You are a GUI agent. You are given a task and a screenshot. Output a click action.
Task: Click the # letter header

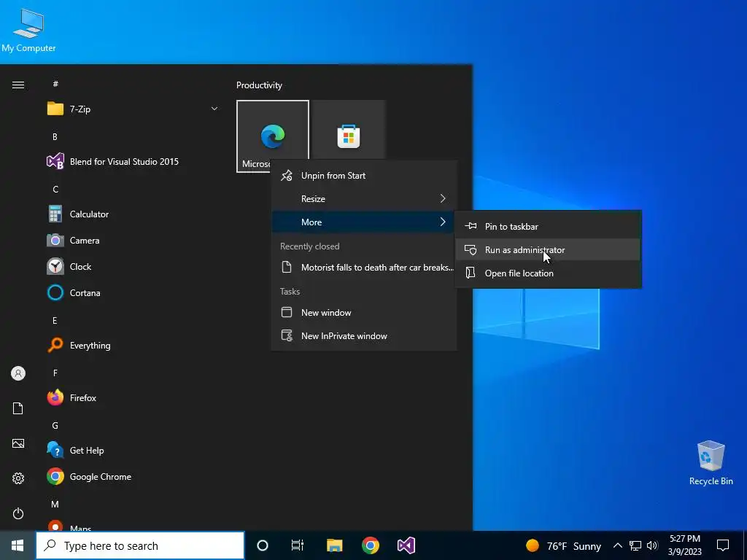coord(55,84)
